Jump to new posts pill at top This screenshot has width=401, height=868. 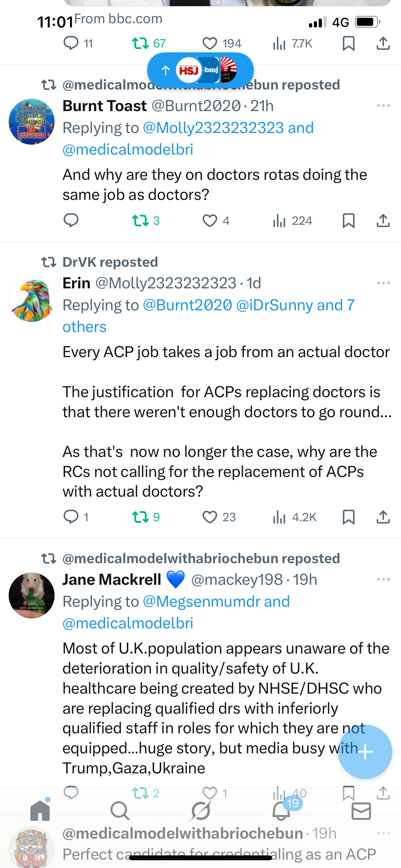click(200, 70)
